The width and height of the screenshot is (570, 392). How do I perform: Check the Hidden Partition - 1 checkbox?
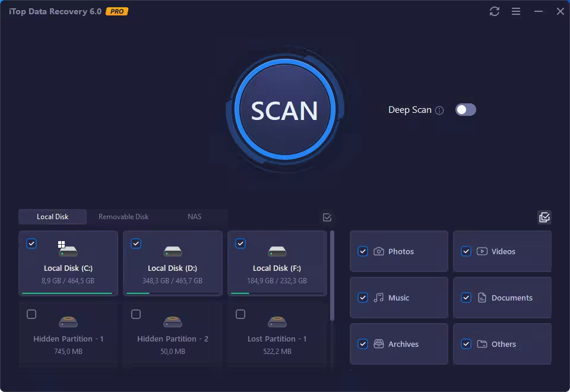pyautogui.click(x=31, y=314)
